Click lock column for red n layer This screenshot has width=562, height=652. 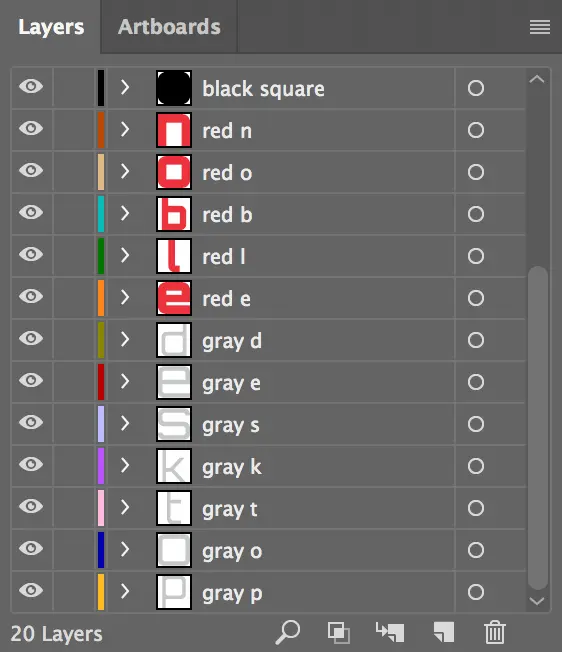(x=74, y=130)
